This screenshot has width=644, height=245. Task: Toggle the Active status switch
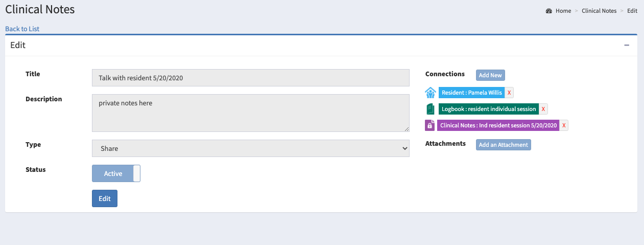(116, 173)
